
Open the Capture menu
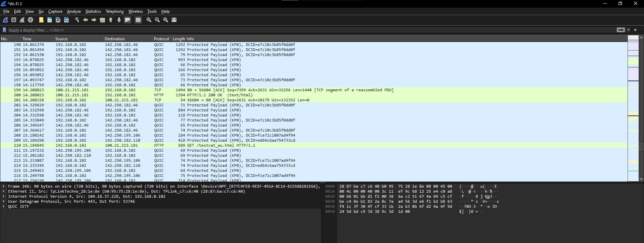pos(55,11)
